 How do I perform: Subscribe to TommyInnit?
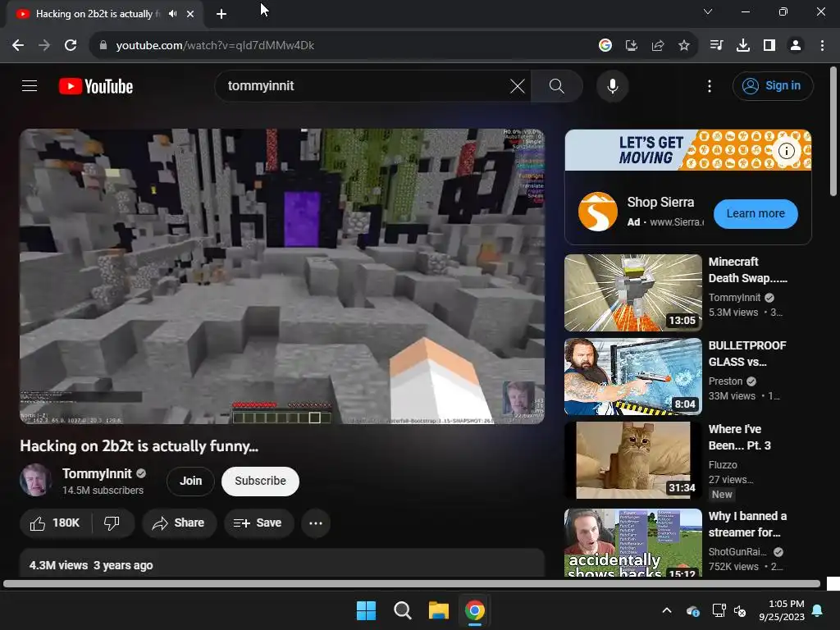coord(260,481)
